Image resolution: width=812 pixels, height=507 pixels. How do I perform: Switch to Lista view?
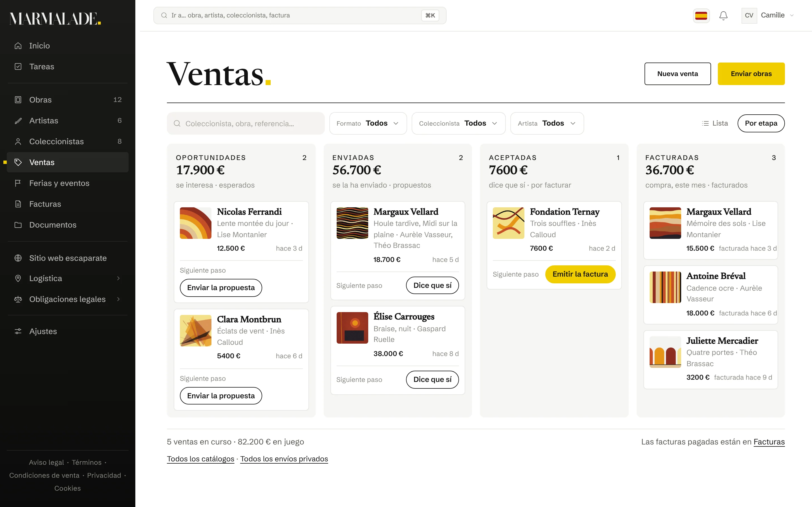715,123
